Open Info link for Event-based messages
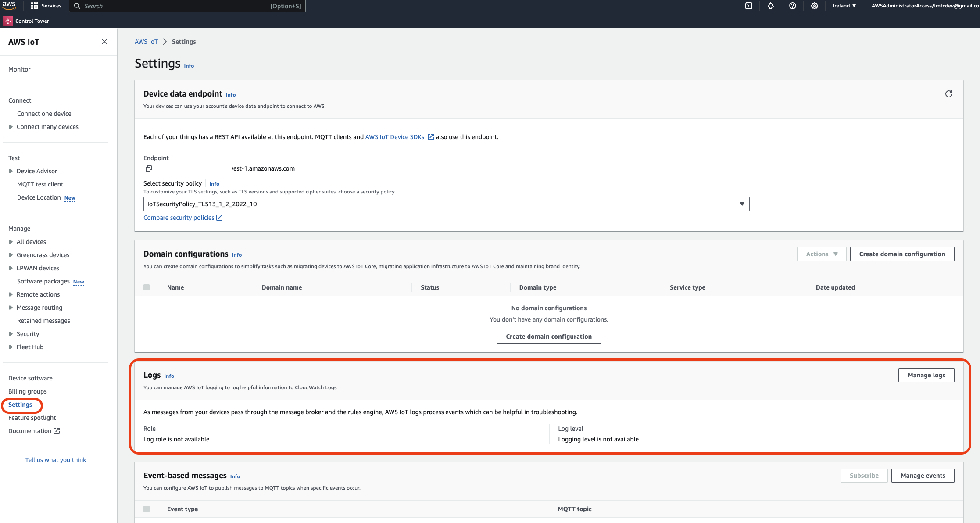 point(235,476)
